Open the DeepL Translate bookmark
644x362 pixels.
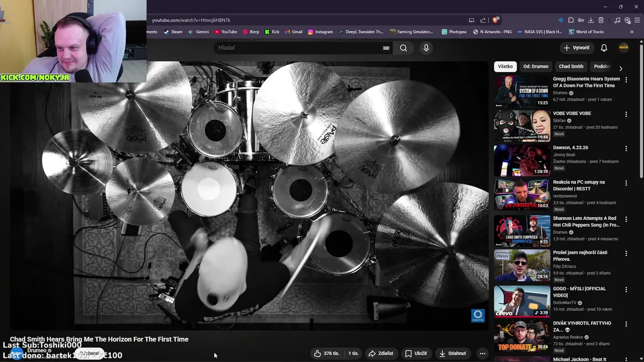[x=360, y=32]
